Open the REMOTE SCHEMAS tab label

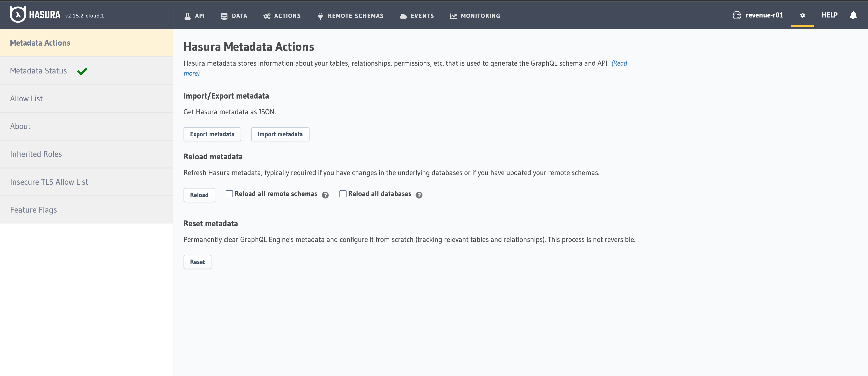point(355,16)
